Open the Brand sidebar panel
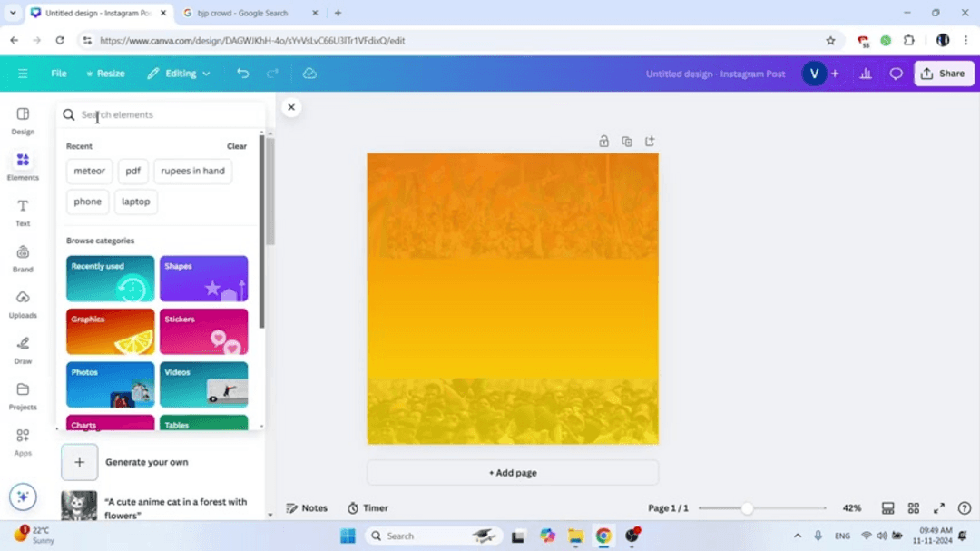 (x=23, y=258)
